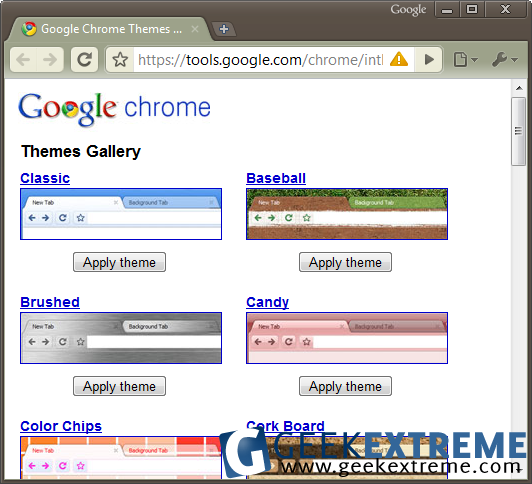532x484 pixels.
Task: Open the Baseball theme link
Action: pos(276,178)
